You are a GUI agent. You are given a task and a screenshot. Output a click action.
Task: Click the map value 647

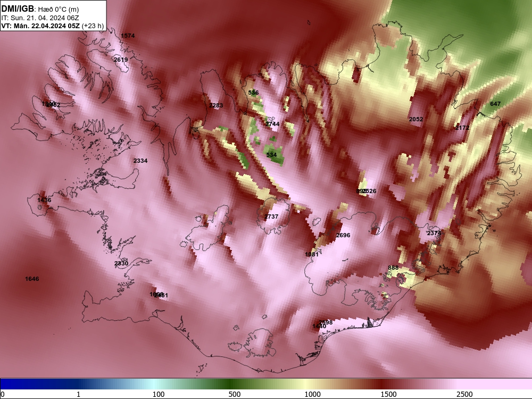495,104
